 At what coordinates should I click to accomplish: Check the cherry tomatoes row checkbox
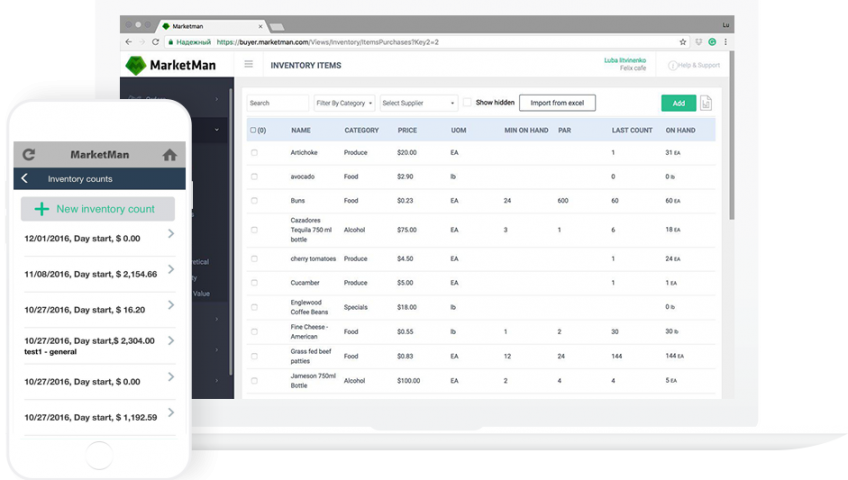[x=254, y=258]
